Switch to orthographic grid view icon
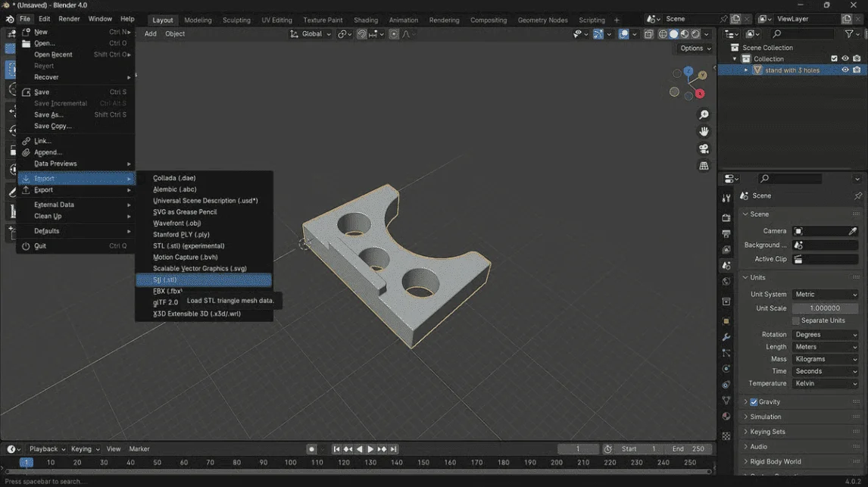 click(x=704, y=166)
